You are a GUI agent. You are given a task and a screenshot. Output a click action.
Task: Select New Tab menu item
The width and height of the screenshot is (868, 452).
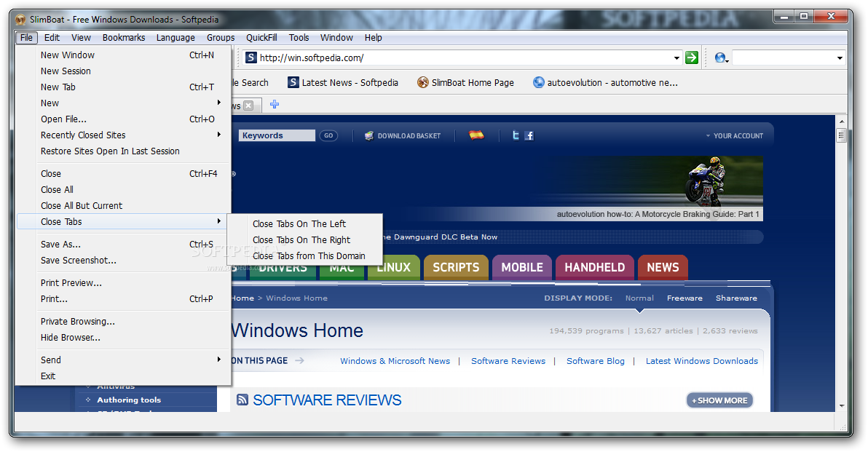click(x=123, y=87)
